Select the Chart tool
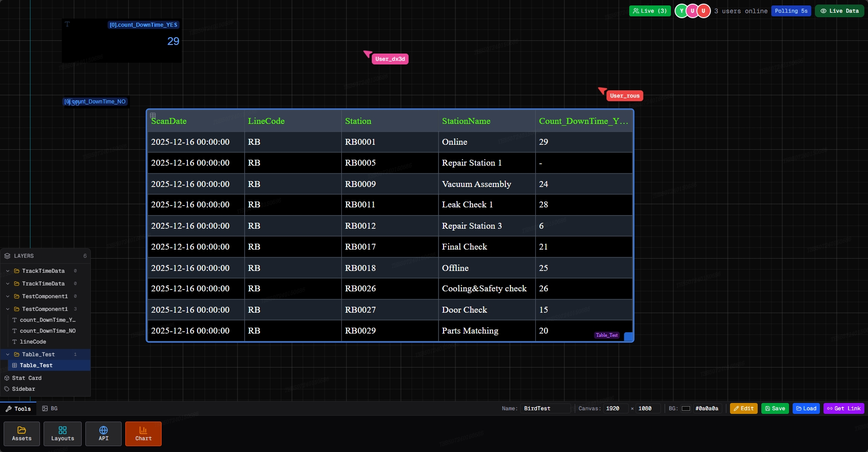The height and width of the screenshot is (452, 868). [x=143, y=433]
